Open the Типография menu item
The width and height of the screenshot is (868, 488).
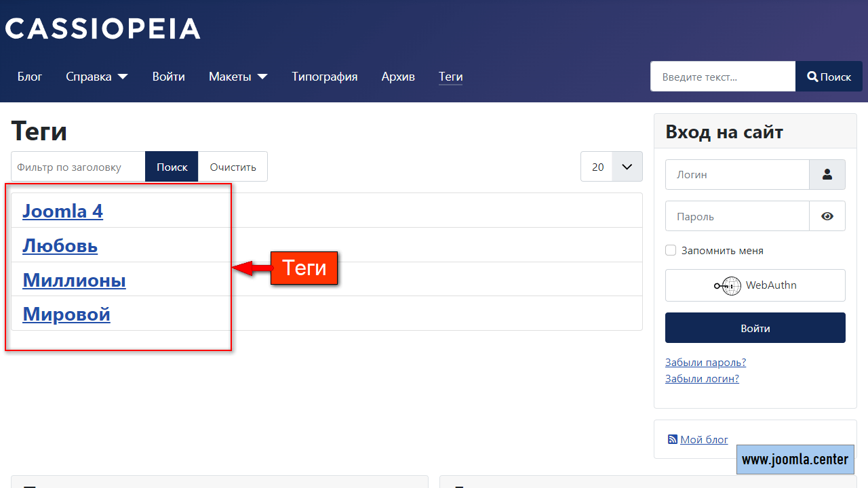point(324,77)
